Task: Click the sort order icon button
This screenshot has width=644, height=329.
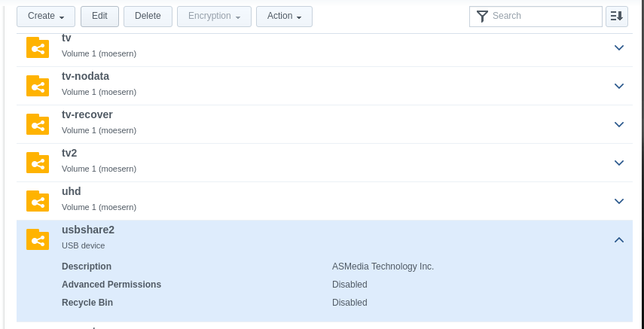Action: (616, 16)
